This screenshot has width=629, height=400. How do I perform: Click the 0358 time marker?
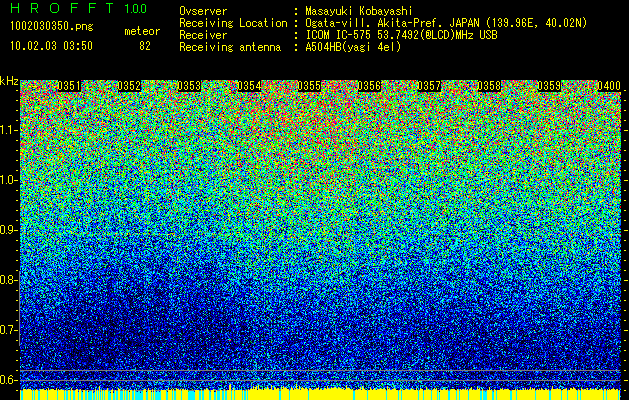click(489, 86)
